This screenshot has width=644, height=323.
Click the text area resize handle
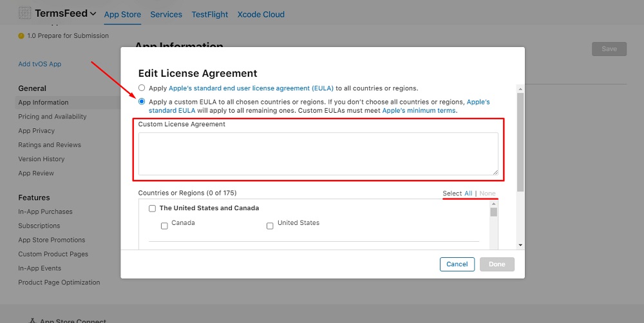[x=495, y=172]
